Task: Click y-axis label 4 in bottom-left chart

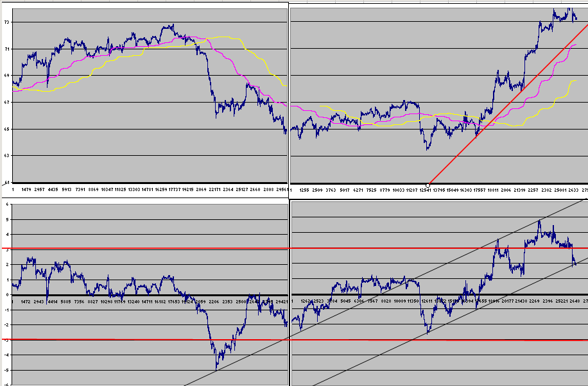Action: tap(7, 235)
